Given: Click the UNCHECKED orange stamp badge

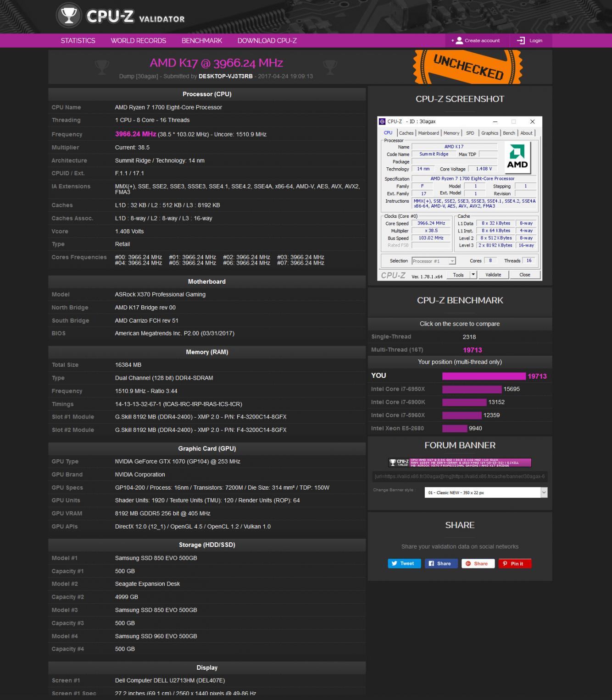Looking at the screenshot, I should tap(468, 67).
